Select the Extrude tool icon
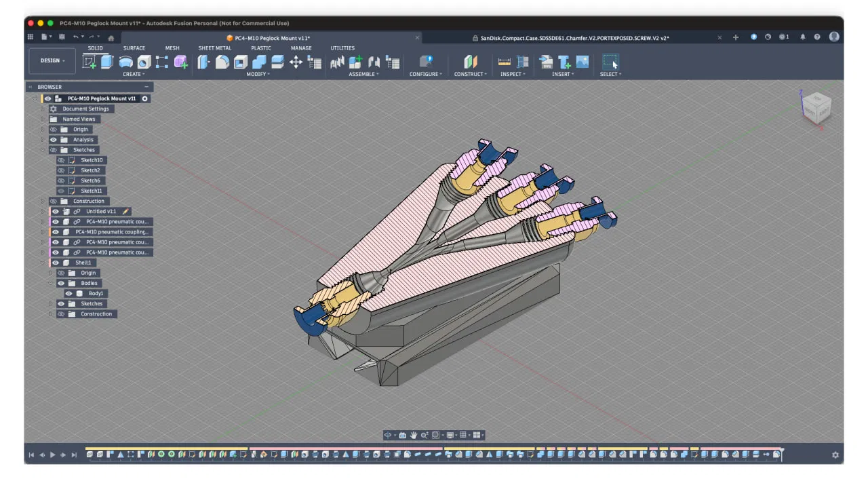The width and height of the screenshot is (868, 496). click(x=107, y=62)
